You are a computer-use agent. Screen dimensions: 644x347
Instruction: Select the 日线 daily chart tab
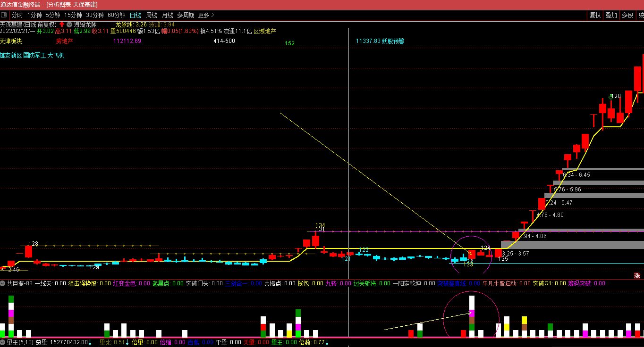pos(136,15)
